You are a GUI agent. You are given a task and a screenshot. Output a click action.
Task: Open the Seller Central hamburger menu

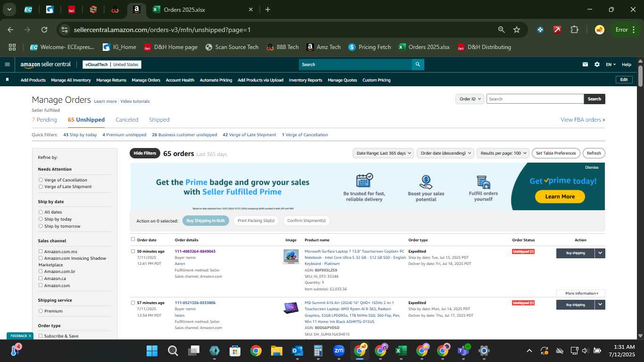pyautogui.click(x=7, y=65)
